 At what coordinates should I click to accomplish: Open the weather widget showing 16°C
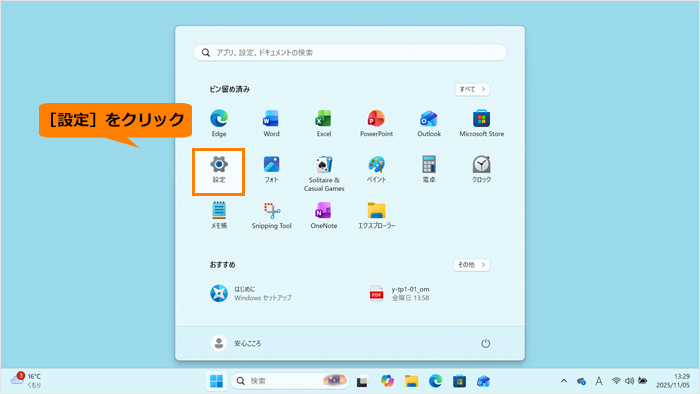click(26, 380)
